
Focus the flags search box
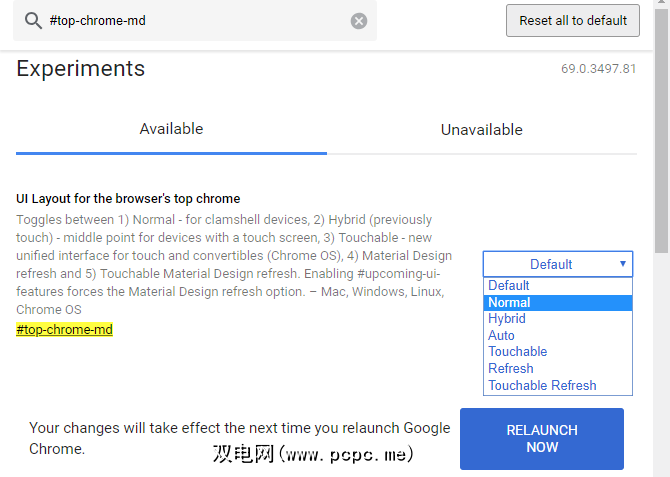[195, 21]
